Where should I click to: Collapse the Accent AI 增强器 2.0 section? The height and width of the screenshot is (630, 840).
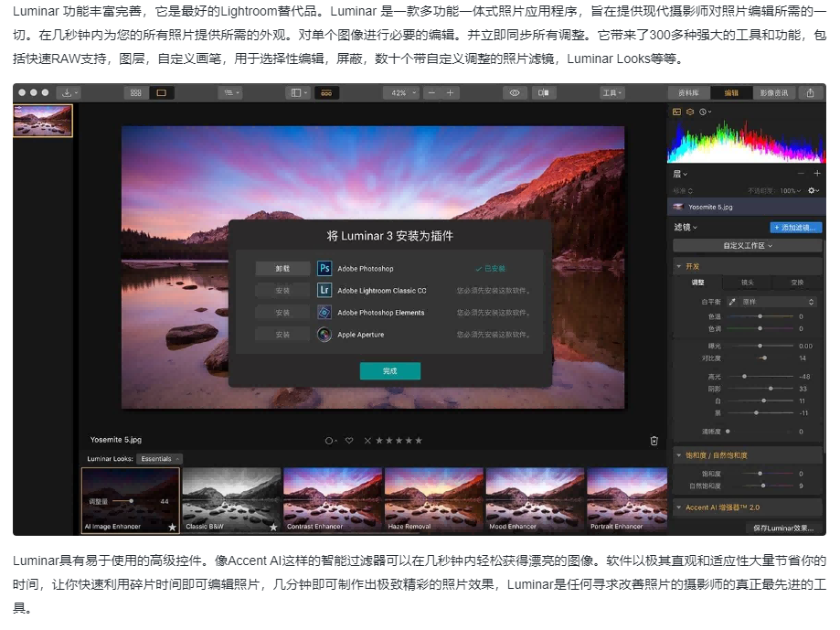click(x=679, y=507)
